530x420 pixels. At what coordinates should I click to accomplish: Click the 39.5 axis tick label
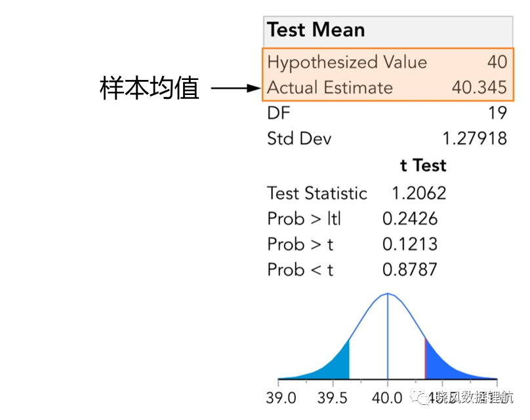pos(333,398)
